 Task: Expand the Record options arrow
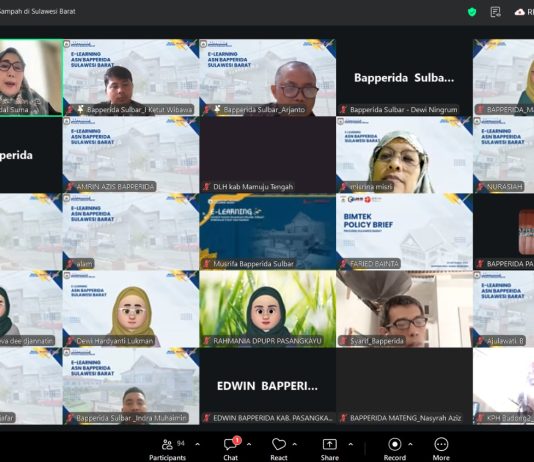(x=410, y=444)
